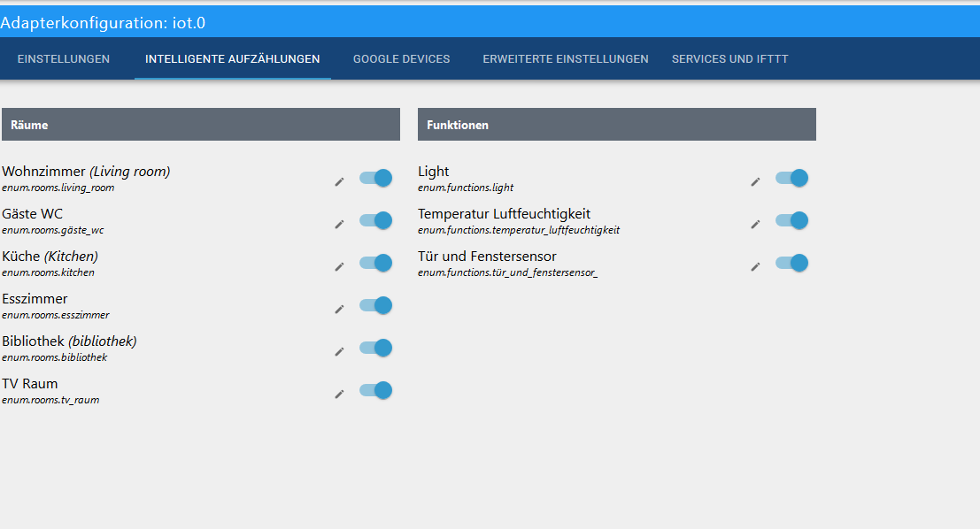Image resolution: width=980 pixels, height=529 pixels.
Task: Toggle the TV Raum switch
Action: point(375,390)
